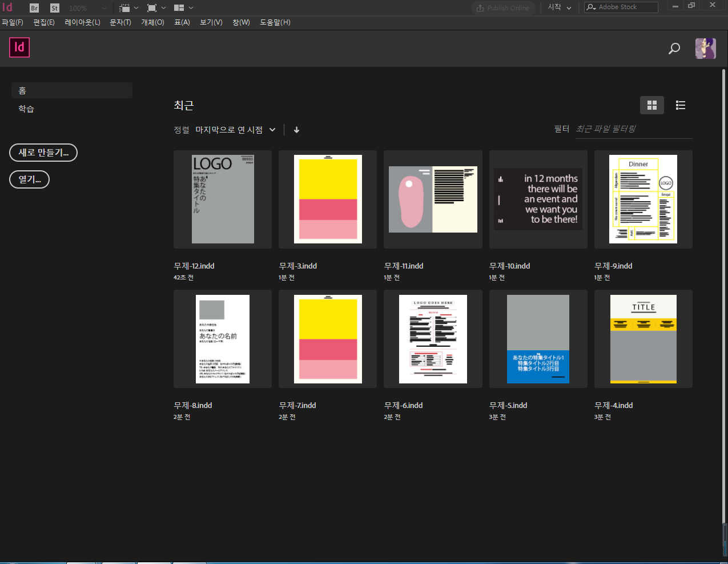
Task: Switch to list view of recent files
Action: pos(680,105)
